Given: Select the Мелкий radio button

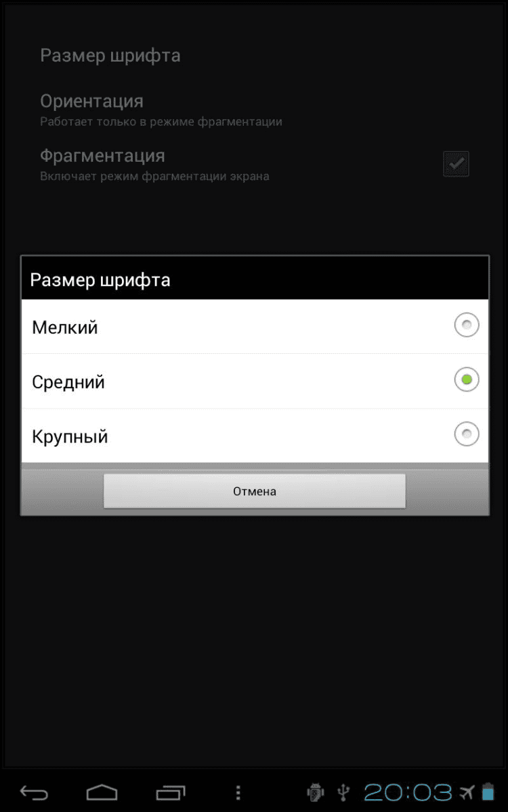Looking at the screenshot, I should click(x=466, y=326).
